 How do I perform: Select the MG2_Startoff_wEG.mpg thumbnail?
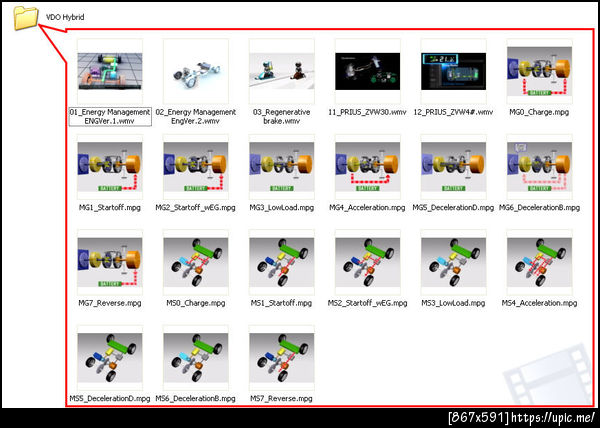[196, 167]
